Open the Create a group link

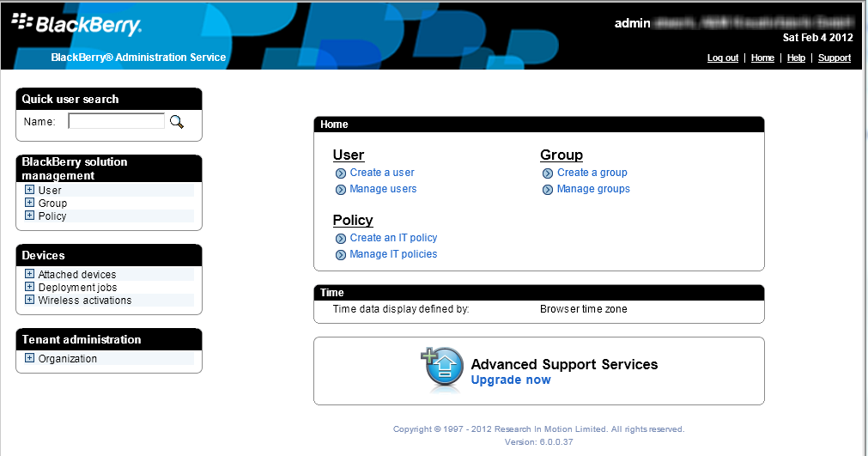592,173
